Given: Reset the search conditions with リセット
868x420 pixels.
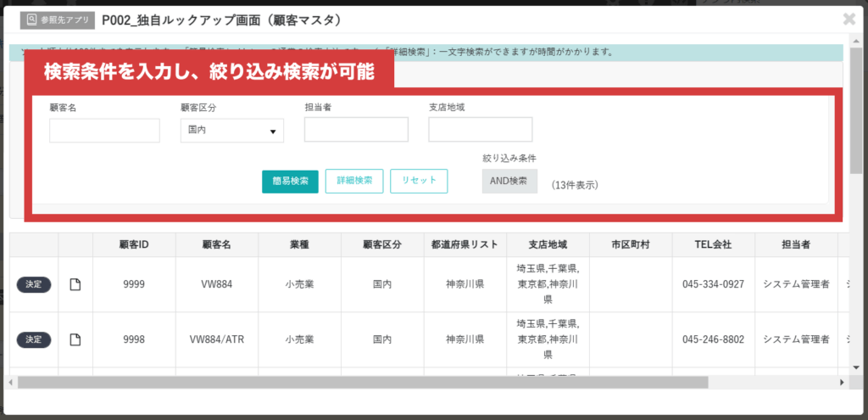Looking at the screenshot, I should coord(419,181).
